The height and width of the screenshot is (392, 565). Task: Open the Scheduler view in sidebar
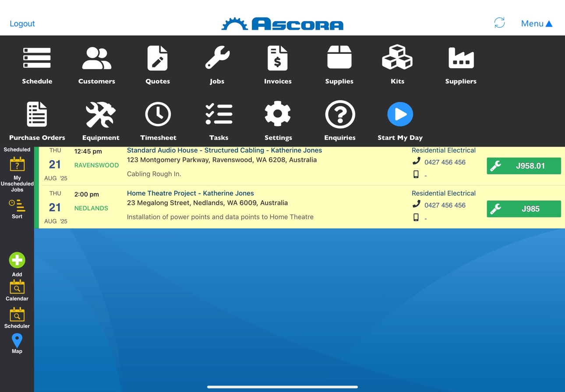17,318
